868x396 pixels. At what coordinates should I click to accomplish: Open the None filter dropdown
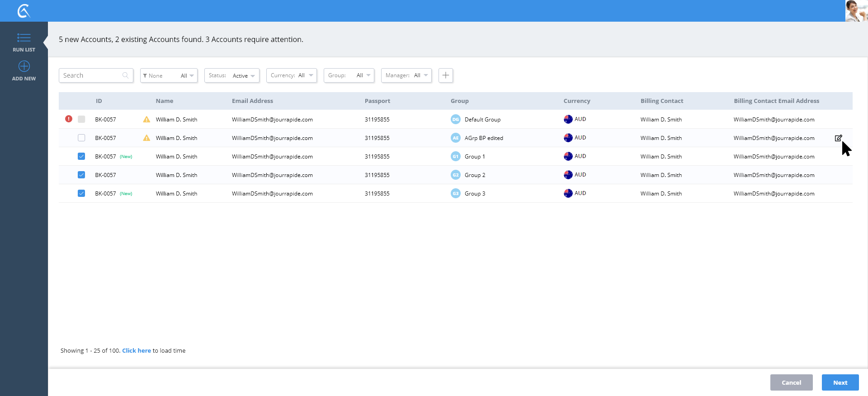click(x=169, y=75)
